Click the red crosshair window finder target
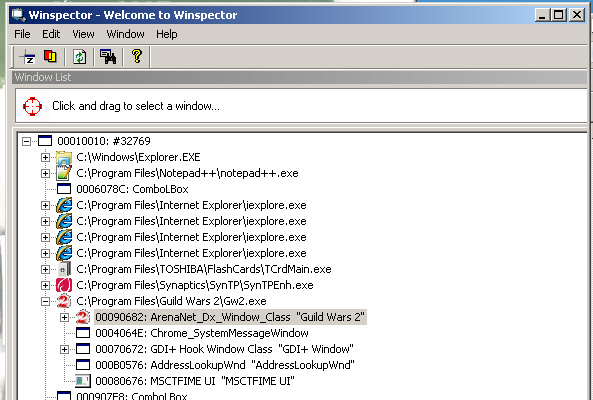 coord(32,106)
